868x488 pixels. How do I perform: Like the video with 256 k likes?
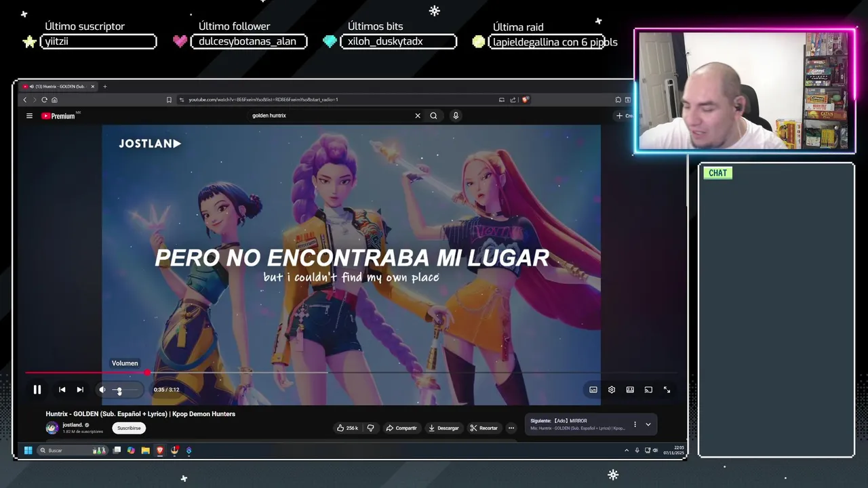347,428
